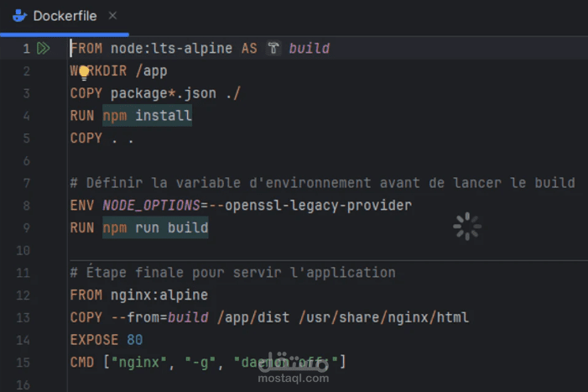Image resolution: width=588 pixels, height=392 pixels.
Task: Click the green run arrows in the gutter
Action: click(x=44, y=48)
